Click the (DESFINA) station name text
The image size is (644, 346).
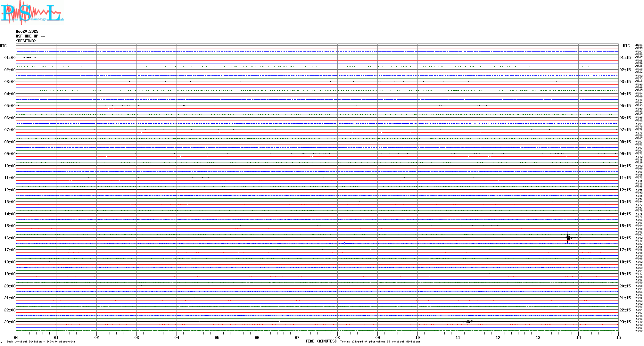click(26, 41)
